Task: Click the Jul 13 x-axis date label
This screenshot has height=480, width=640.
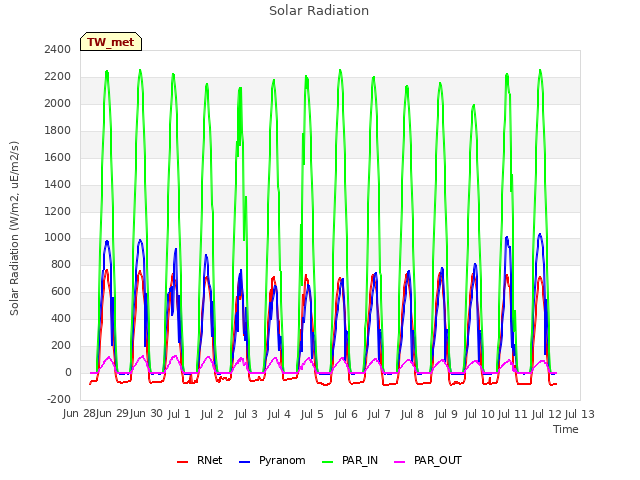Action: (580, 414)
